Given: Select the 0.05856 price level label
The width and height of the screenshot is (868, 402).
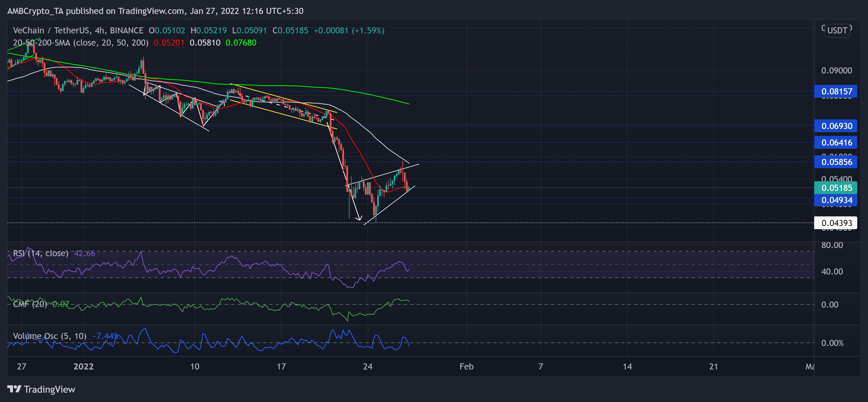Looking at the screenshot, I should pyautogui.click(x=835, y=162).
